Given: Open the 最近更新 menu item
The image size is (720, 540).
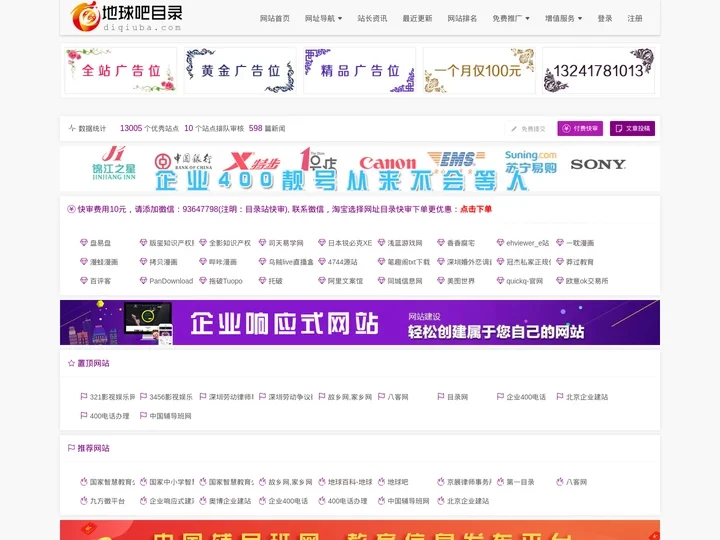Looking at the screenshot, I should pyautogui.click(x=417, y=18).
